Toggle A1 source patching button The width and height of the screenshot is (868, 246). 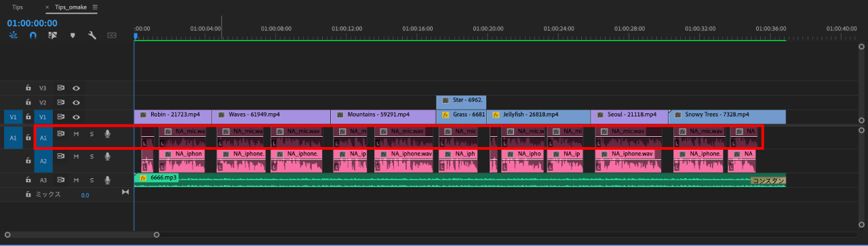(13, 138)
